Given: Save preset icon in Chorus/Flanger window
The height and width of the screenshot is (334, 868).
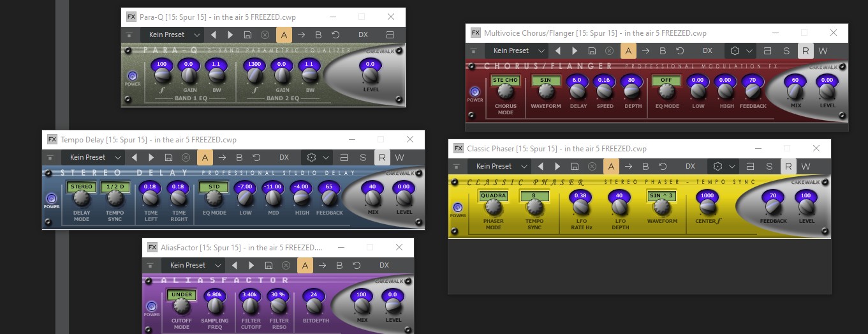Looking at the screenshot, I should point(592,51).
